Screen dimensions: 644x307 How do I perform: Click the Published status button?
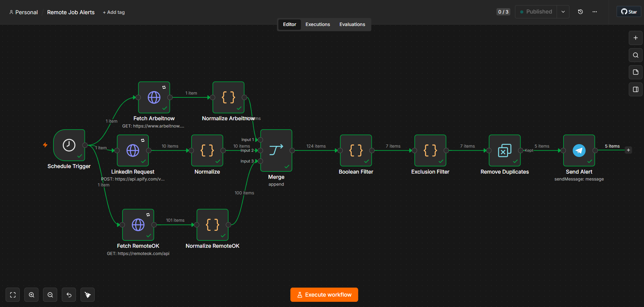click(536, 12)
